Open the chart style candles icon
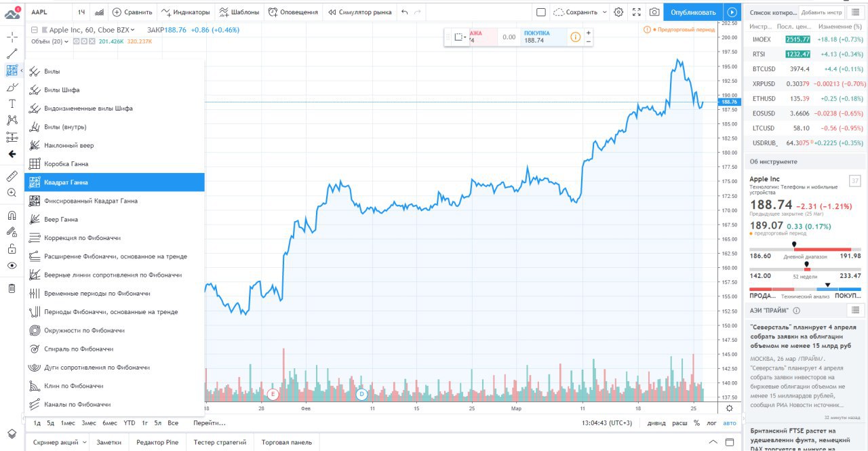The height and width of the screenshot is (451, 868). coord(100,12)
